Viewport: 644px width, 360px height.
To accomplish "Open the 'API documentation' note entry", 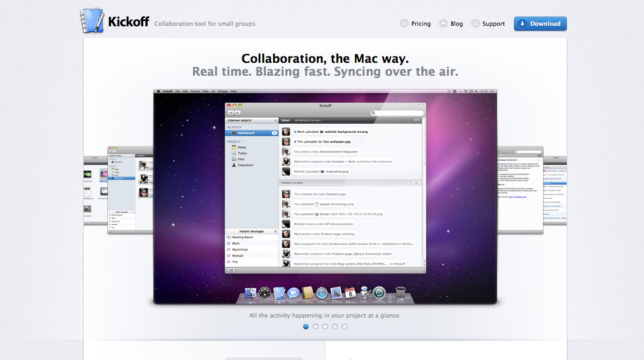I will click(324, 224).
